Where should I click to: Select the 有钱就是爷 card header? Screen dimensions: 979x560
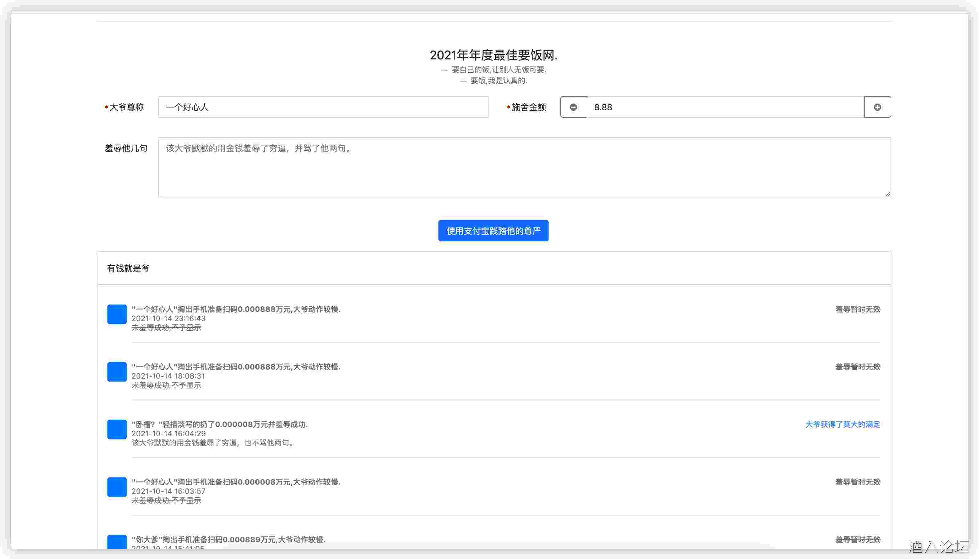[128, 268]
